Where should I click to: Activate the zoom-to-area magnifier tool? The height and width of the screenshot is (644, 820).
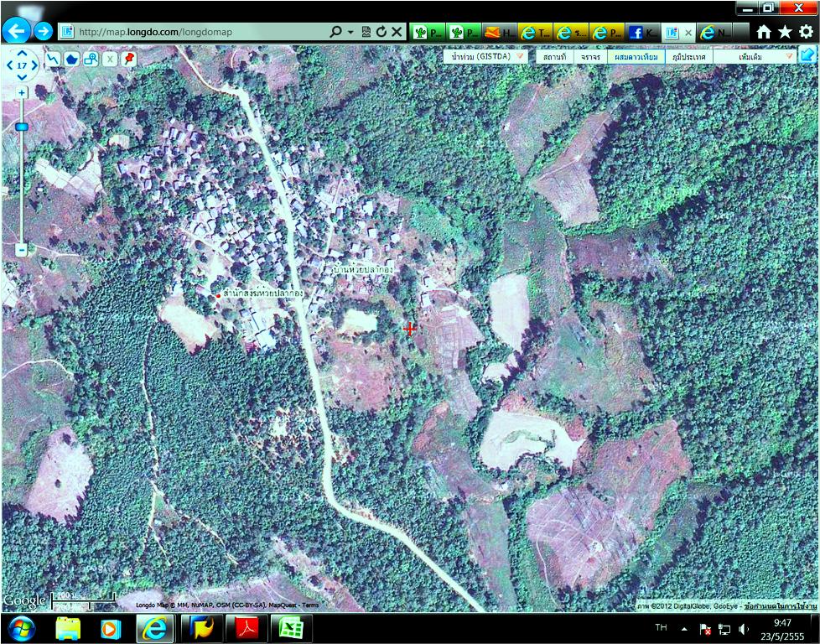(x=90, y=59)
